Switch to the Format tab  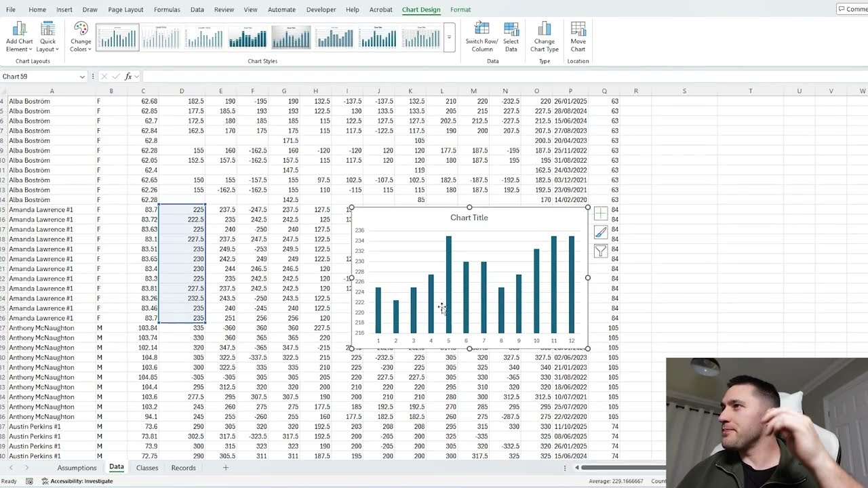[x=460, y=9]
